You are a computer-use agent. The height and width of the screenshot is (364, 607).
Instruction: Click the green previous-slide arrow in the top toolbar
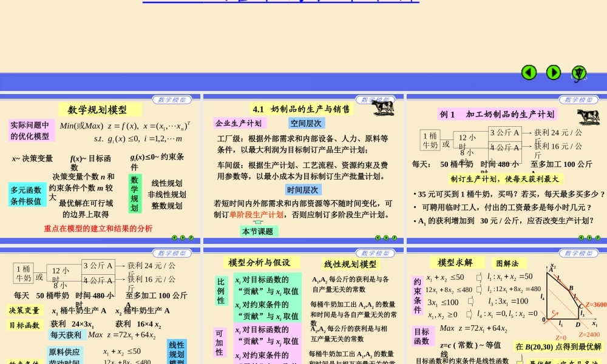(x=529, y=72)
